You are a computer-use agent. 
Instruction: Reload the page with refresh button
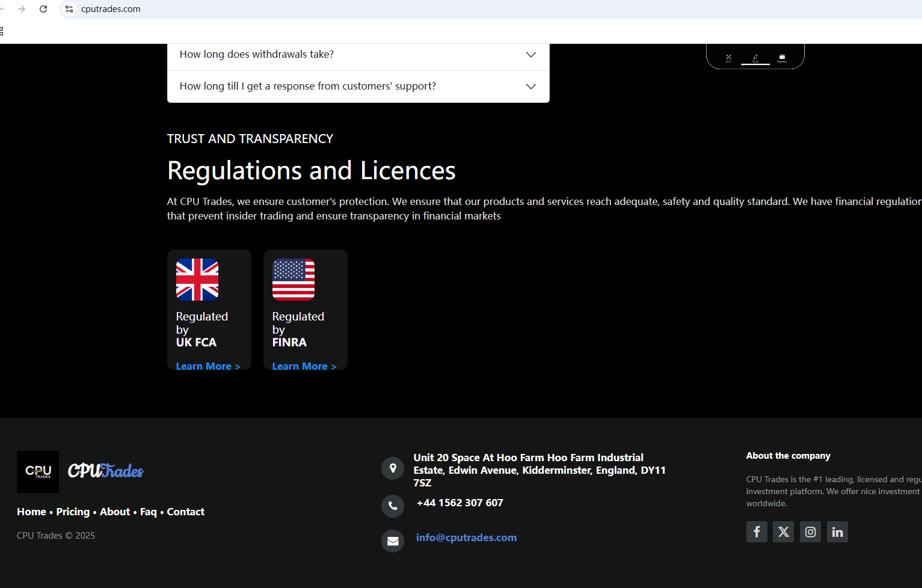coord(43,9)
